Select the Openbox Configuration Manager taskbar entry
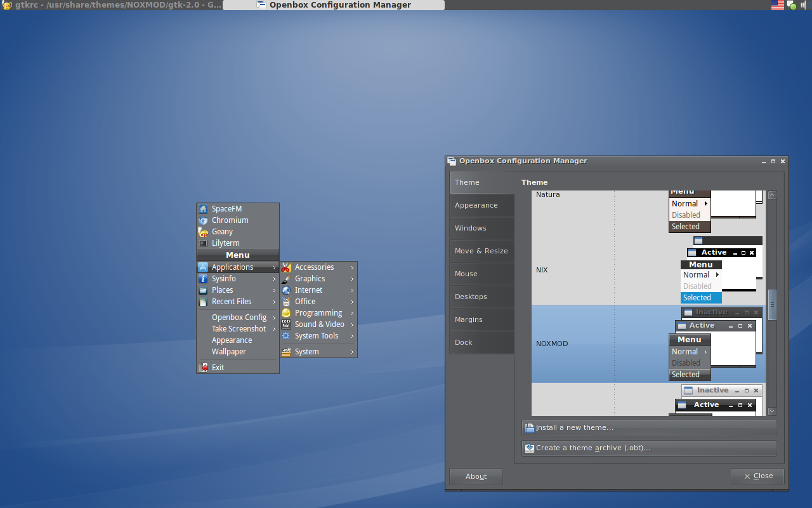Viewport: 812px width, 508px height. point(334,5)
